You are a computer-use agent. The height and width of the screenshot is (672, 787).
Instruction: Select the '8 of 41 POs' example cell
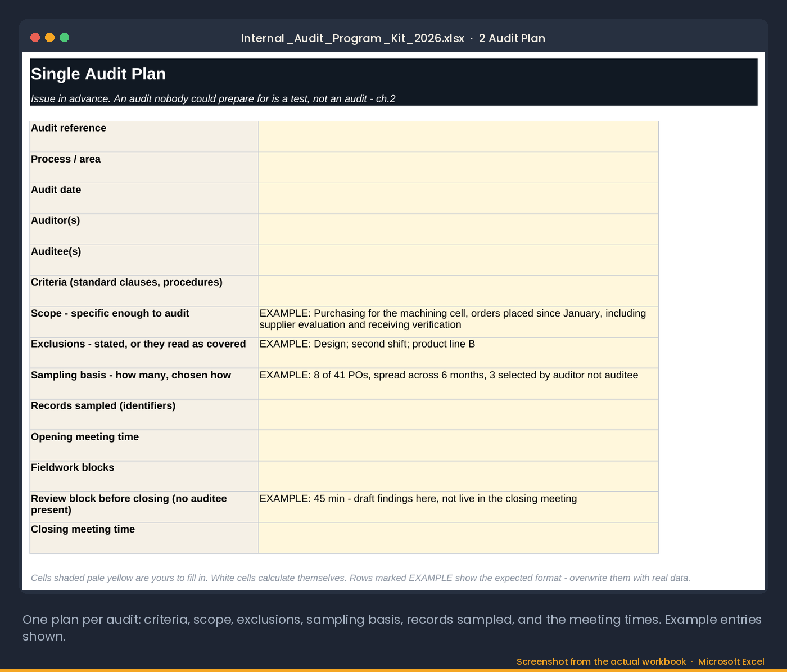[x=458, y=384]
